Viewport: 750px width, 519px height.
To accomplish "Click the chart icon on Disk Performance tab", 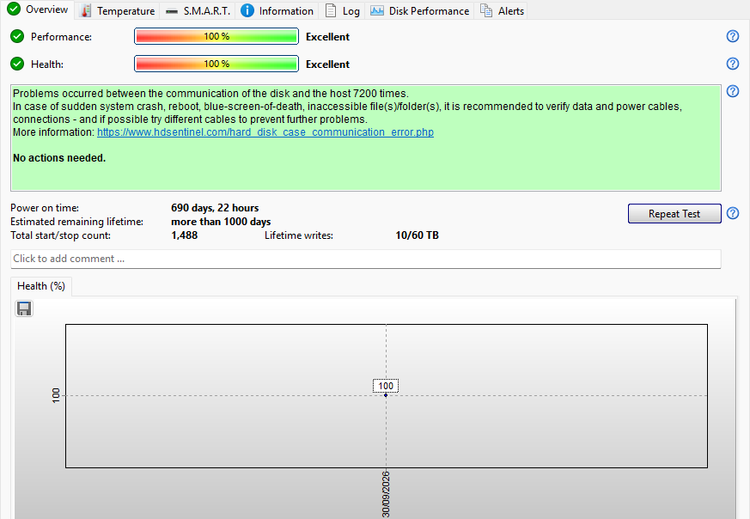I will coord(377,11).
